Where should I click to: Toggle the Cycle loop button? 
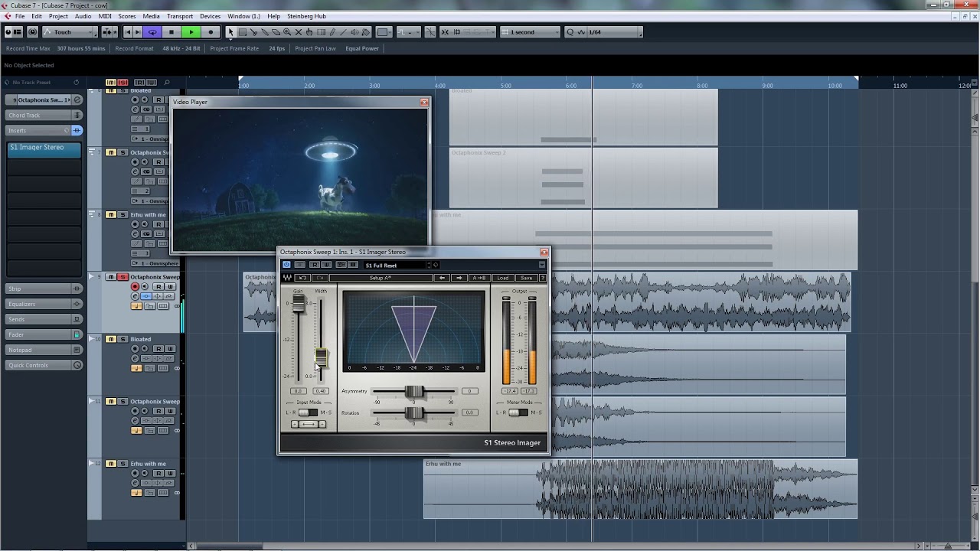(x=152, y=32)
